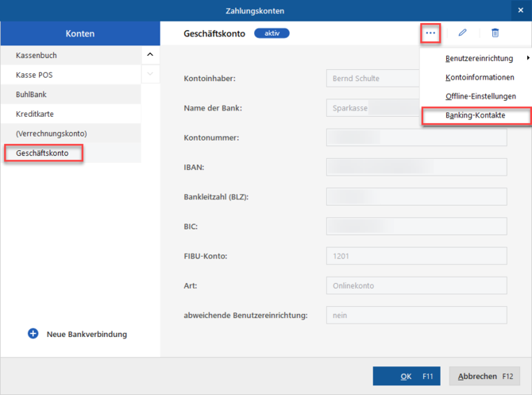This screenshot has height=395, width=532.
Task: Click the Kontoinhaber field
Action: point(372,79)
